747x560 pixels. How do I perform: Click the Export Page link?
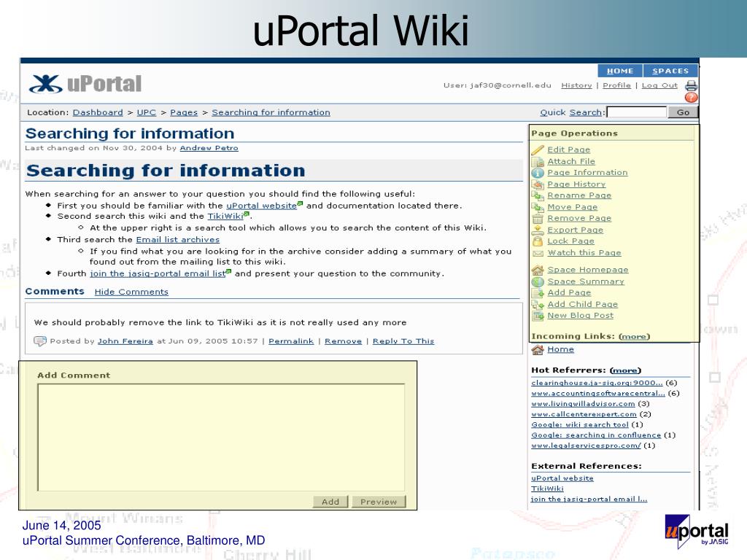click(575, 230)
